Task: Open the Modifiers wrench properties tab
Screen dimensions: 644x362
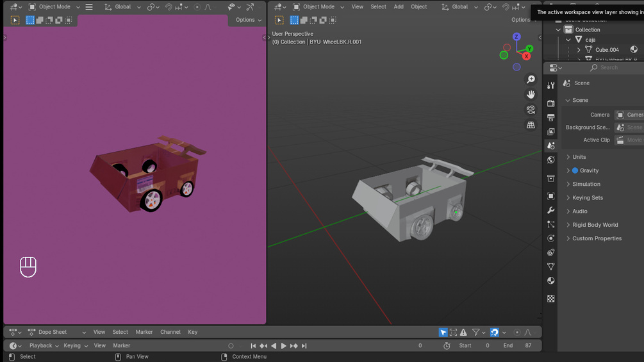Action: click(x=551, y=210)
